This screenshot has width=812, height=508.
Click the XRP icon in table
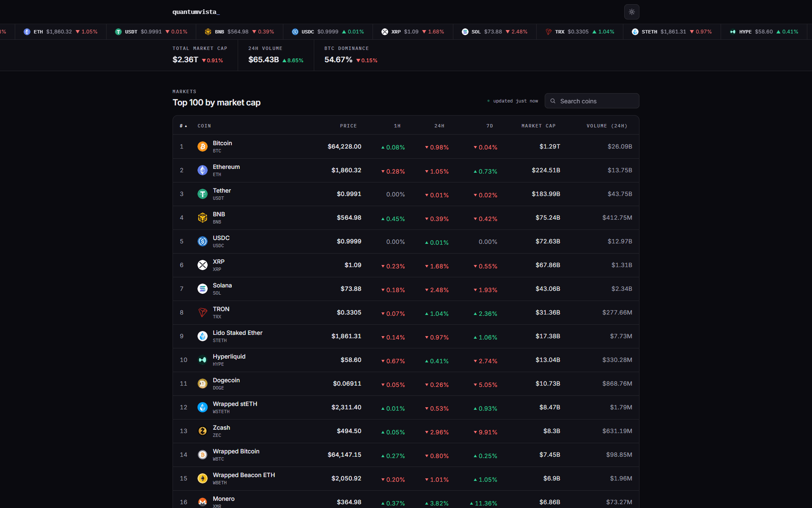coord(203,265)
